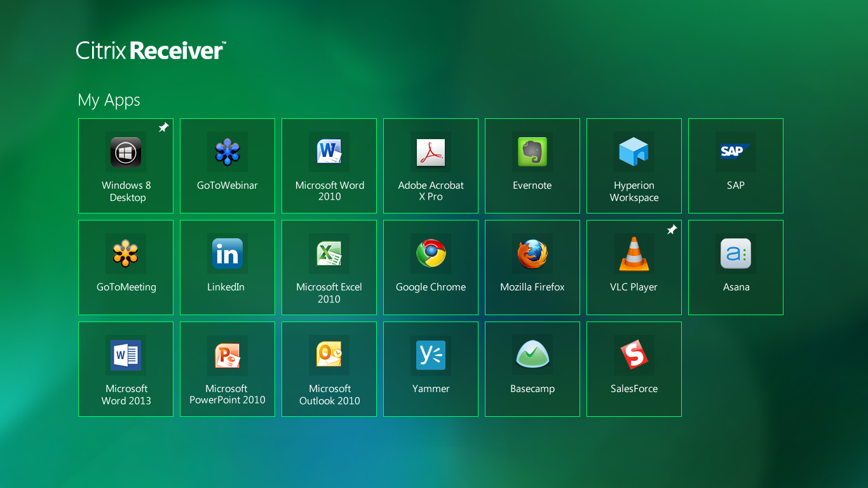Viewport: 868px width, 488px height.
Task: Click the VLC Player cone icon
Action: coord(634,254)
